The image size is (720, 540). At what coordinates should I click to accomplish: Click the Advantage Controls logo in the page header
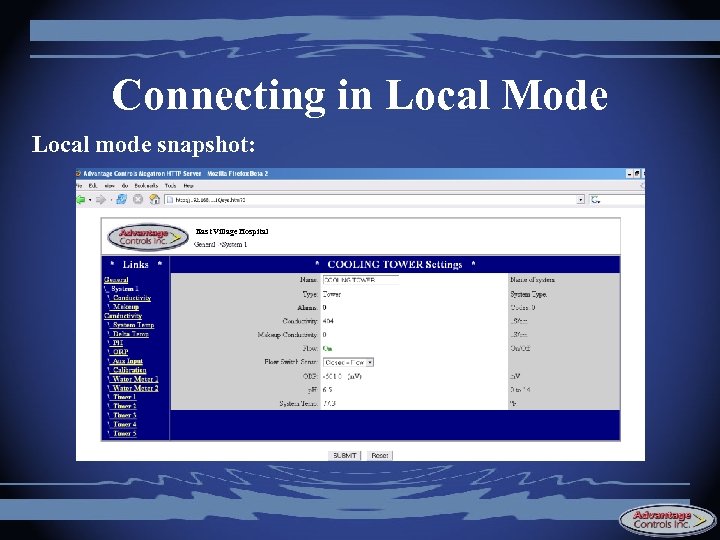pos(147,237)
